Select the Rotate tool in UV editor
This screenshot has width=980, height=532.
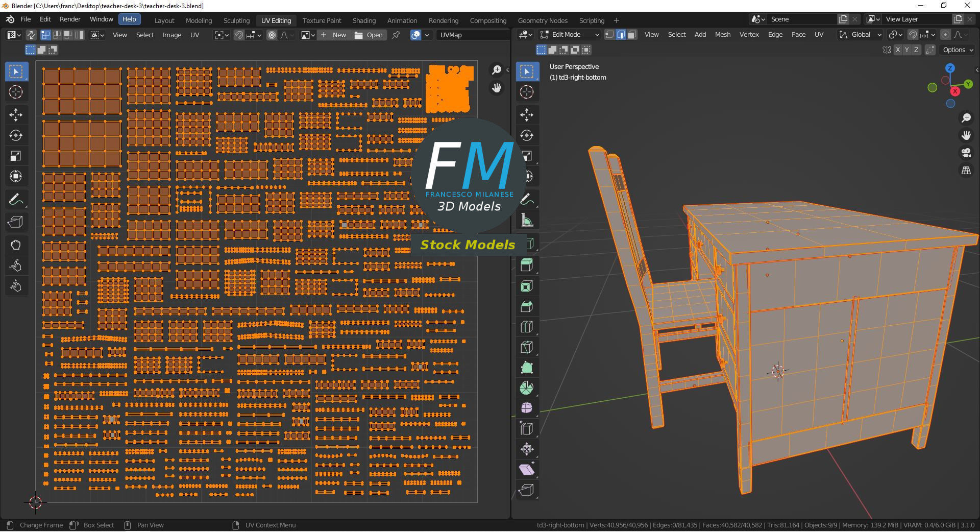point(16,135)
